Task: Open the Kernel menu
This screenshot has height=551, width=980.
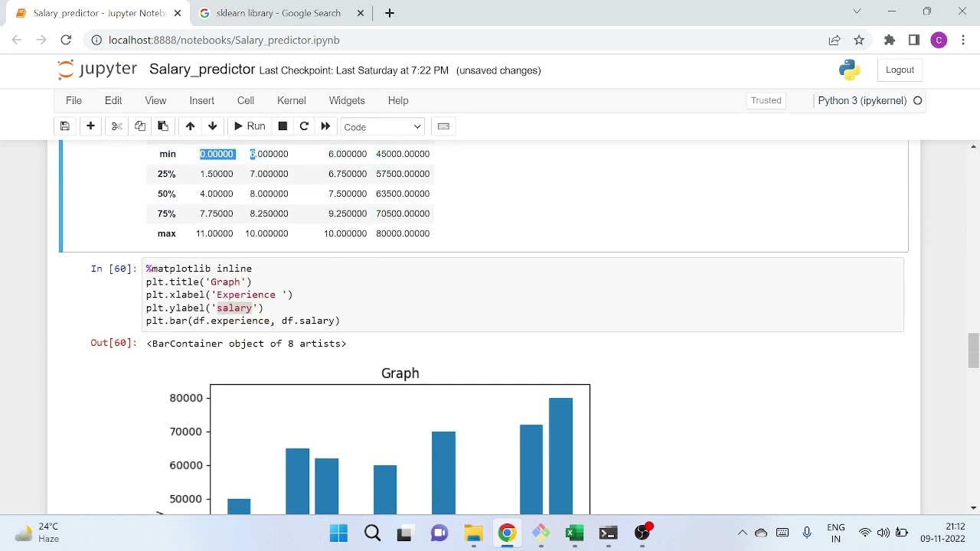Action: click(x=292, y=100)
